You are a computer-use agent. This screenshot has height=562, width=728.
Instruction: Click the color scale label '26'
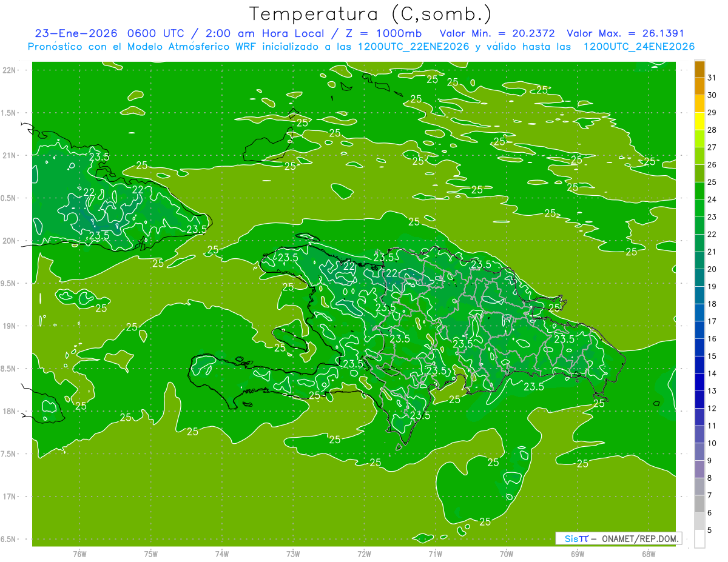tap(712, 164)
